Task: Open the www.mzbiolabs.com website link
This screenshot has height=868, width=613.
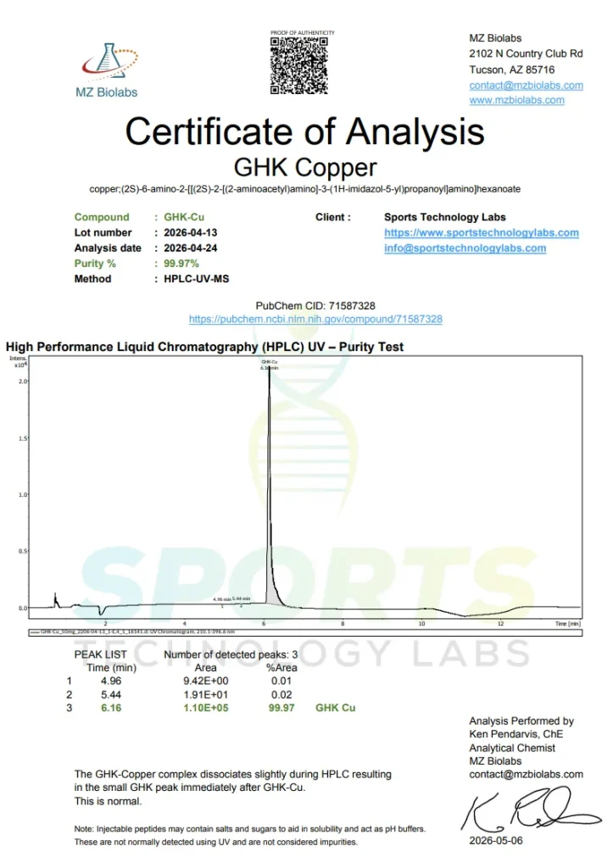Action: click(x=516, y=100)
